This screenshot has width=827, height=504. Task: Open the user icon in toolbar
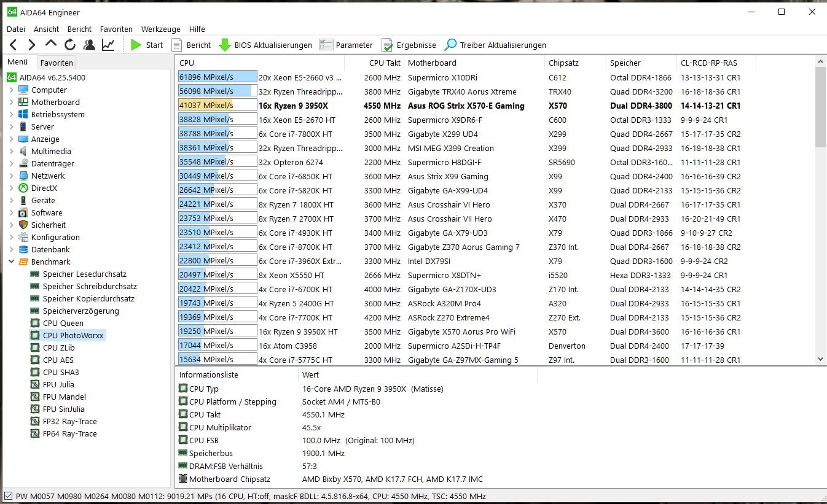89,45
